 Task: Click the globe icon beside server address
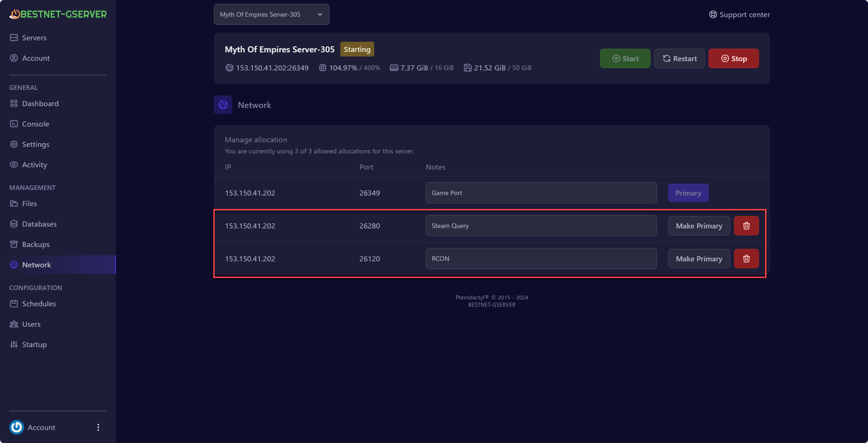click(x=229, y=68)
